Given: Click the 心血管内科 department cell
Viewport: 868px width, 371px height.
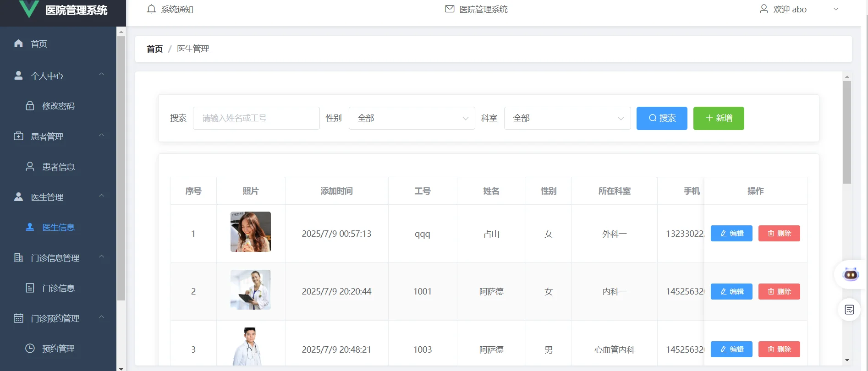Looking at the screenshot, I should point(615,350).
